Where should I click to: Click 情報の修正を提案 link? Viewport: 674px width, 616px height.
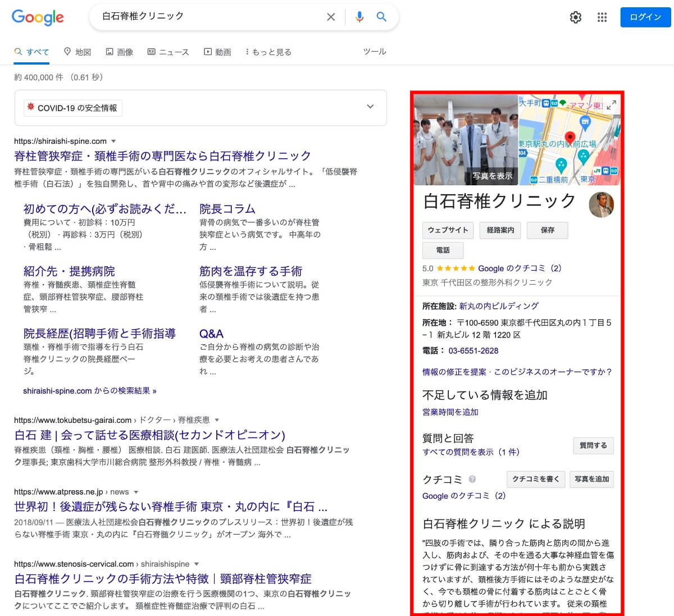[454, 372]
